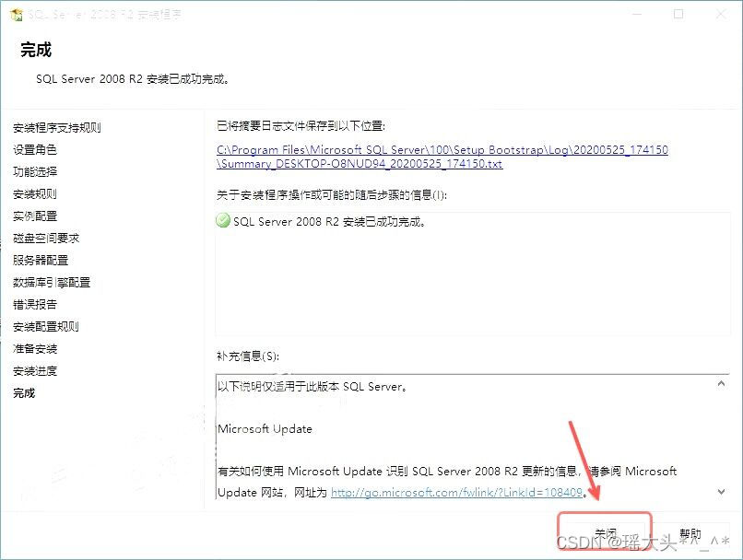Select the 磁盘空间要求 step
Image resolution: width=743 pixels, height=560 pixels.
(46, 239)
